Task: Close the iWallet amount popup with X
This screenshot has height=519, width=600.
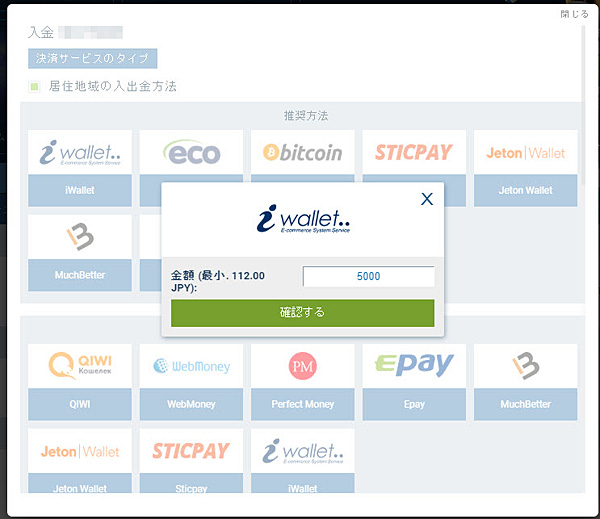Action: click(x=427, y=199)
